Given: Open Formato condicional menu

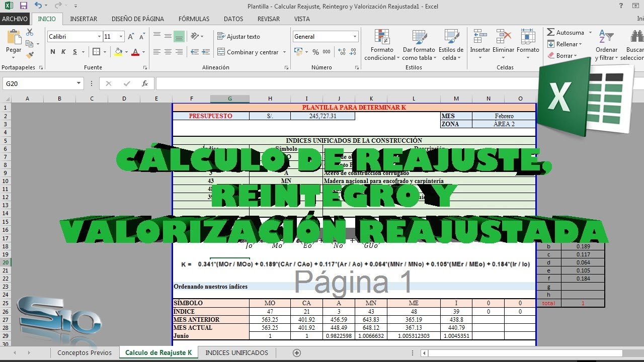Looking at the screenshot, I should click(382, 45).
